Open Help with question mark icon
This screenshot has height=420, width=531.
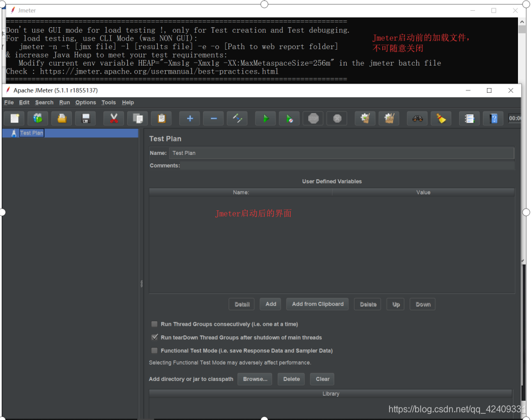[493, 119]
